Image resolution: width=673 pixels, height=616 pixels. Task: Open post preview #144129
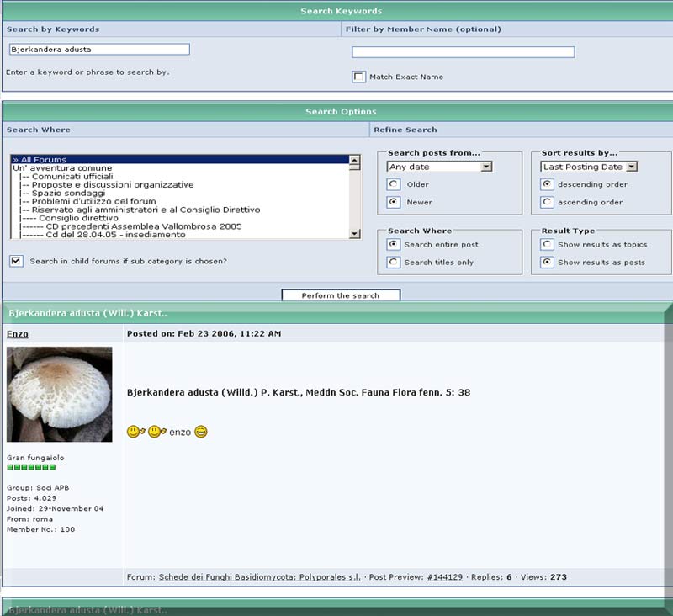(x=445, y=577)
